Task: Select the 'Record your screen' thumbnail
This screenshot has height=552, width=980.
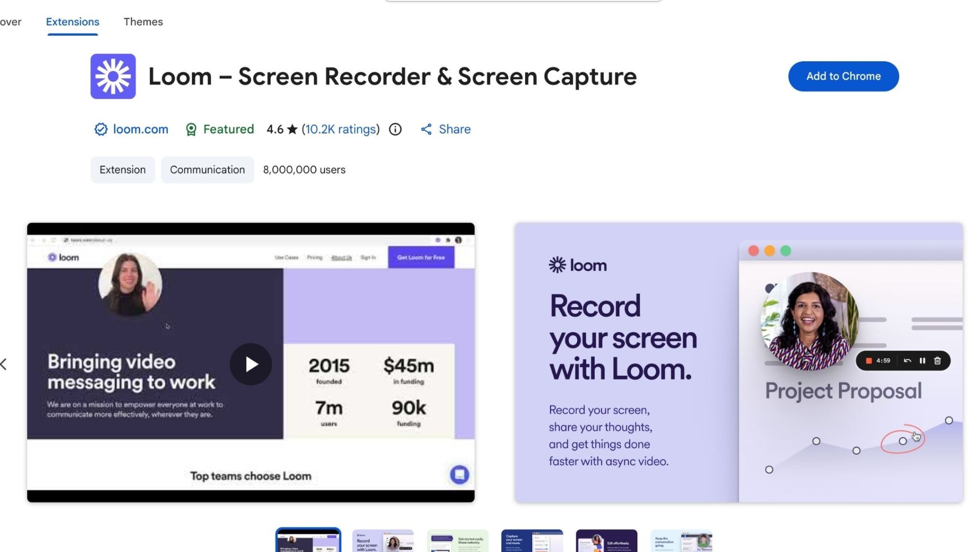Action: 383,541
